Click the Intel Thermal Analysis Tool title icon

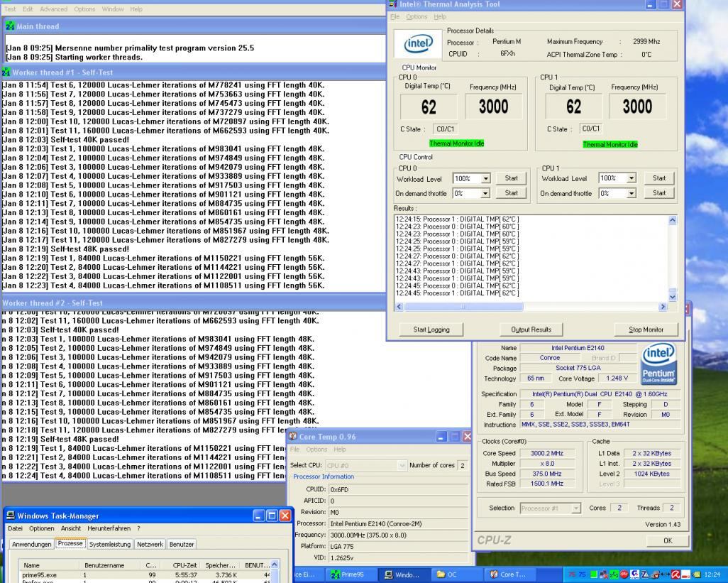[393, 4]
